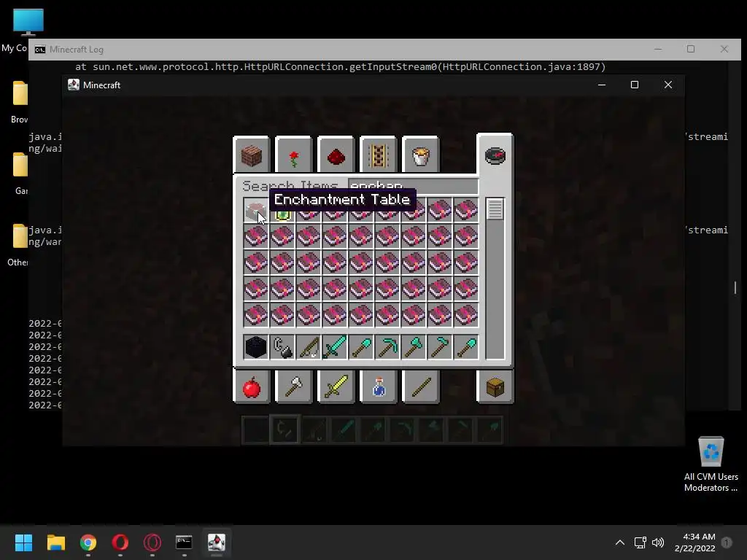Grab the Minecraft Log window scrollbar thumb
747x560 pixels.
tap(735, 287)
